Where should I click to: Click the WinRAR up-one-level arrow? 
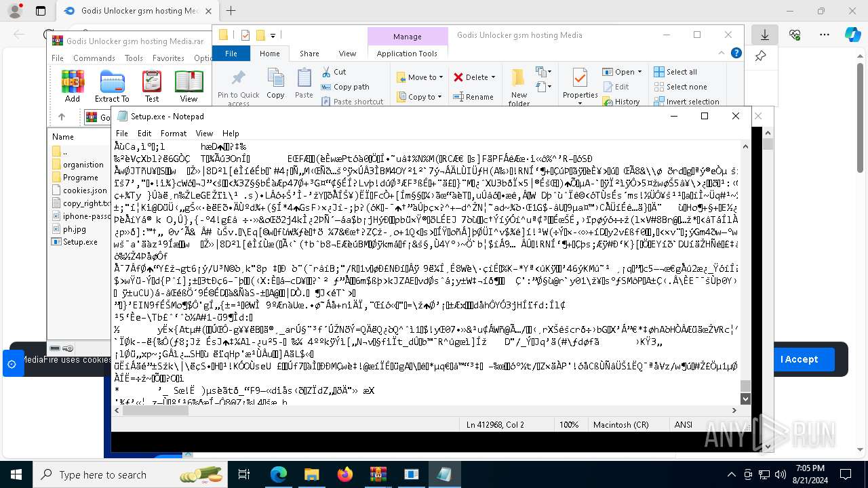click(62, 117)
